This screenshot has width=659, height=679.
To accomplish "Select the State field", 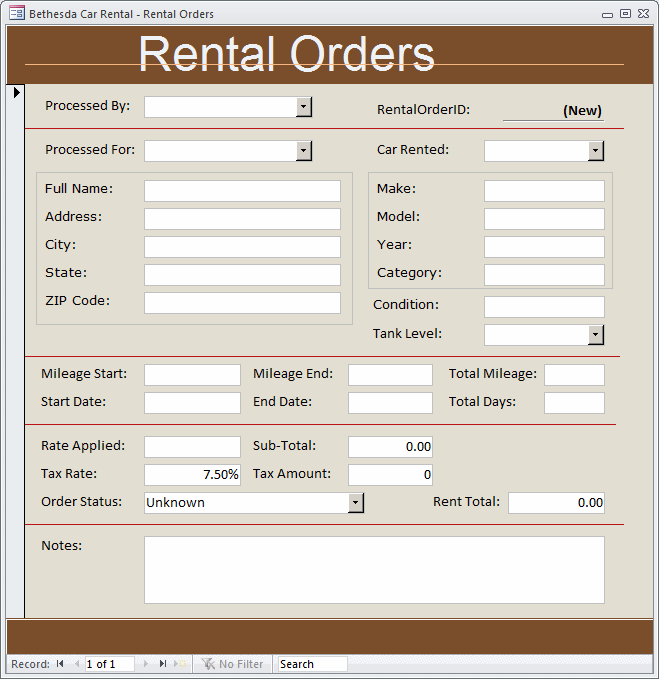I will pos(242,275).
